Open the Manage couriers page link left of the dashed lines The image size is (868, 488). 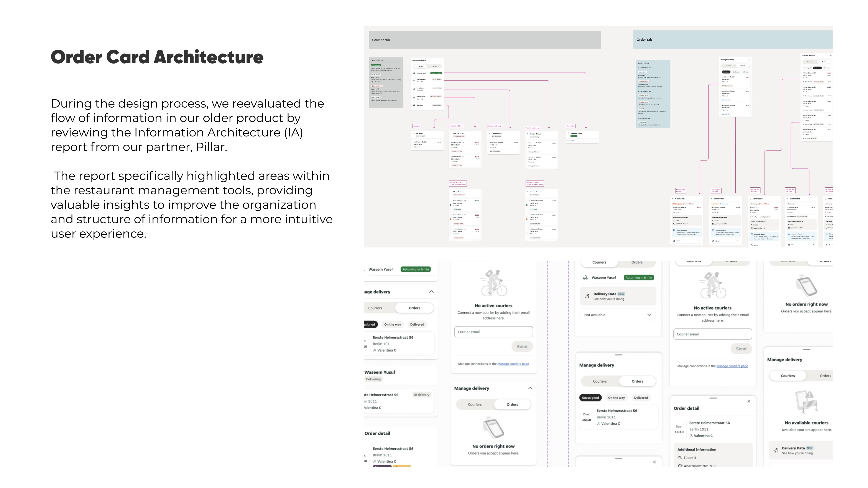(x=513, y=364)
